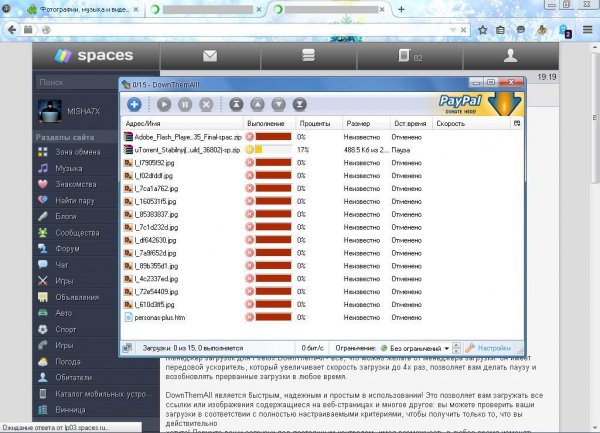This screenshot has width=600, height=433.
Task: Open Сообщества section in sidebar
Action: click(x=76, y=233)
